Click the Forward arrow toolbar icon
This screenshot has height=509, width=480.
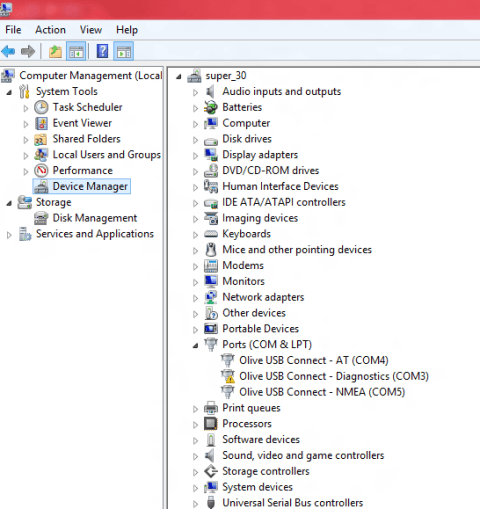pyautogui.click(x=28, y=51)
